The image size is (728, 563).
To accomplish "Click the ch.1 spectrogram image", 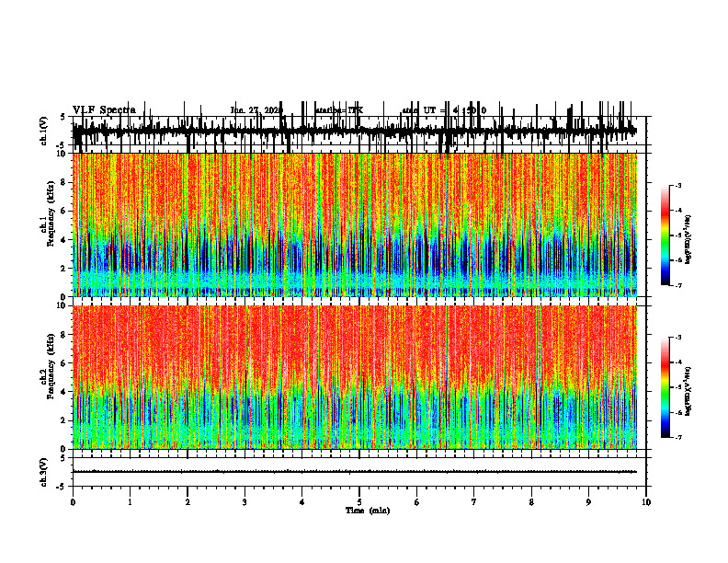I will (355, 224).
